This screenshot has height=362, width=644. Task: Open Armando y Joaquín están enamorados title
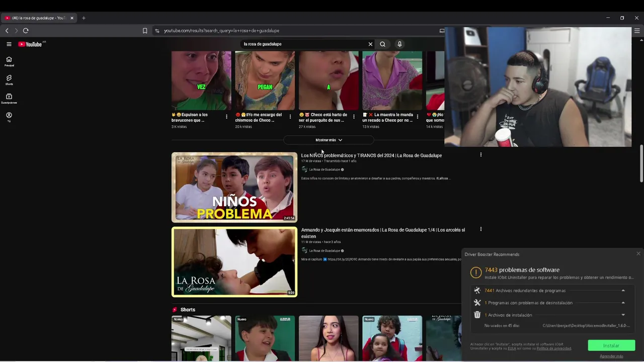coord(383,233)
